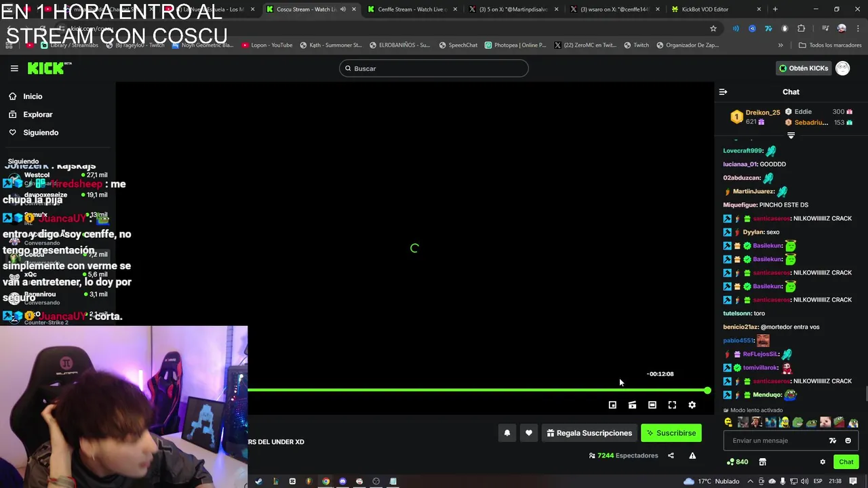Open the KICKs shop icon
This screenshot has height=488, width=868.
click(762, 462)
